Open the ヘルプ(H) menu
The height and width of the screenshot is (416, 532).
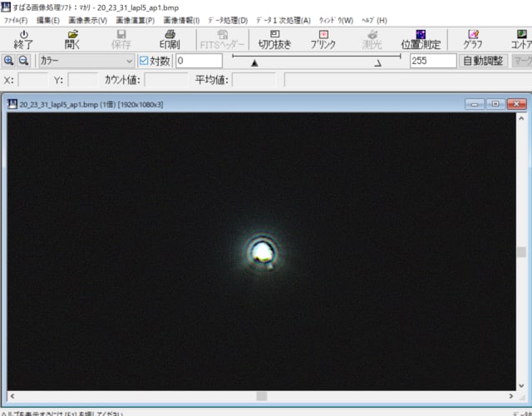pos(374,20)
